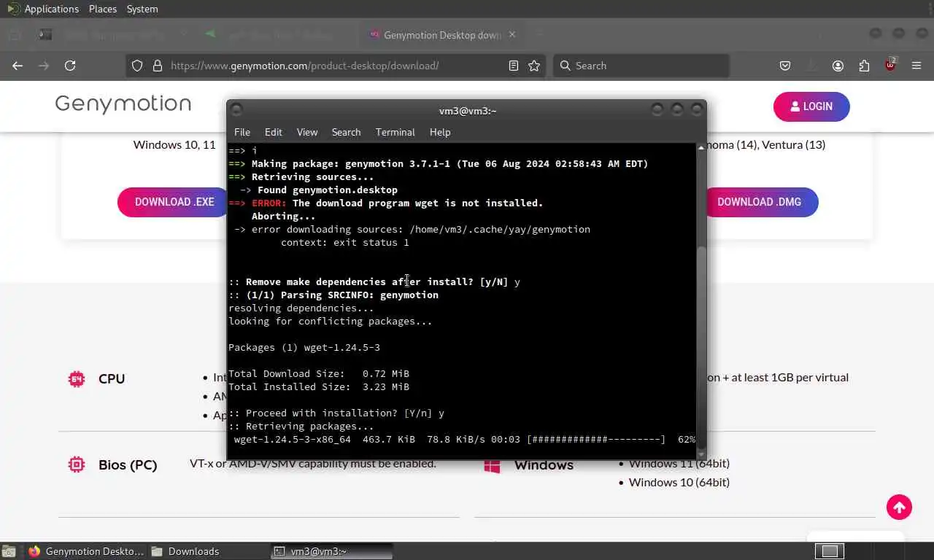Click the Firefox Search box
The image size is (934, 560).
(x=642, y=66)
